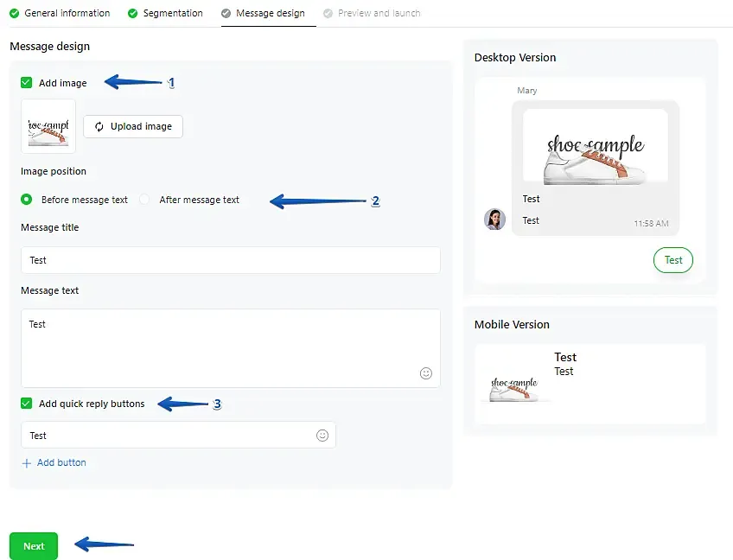Click green checkmark icon for Segmentation step
Viewport: 733px width, 560px height.
[x=133, y=13]
